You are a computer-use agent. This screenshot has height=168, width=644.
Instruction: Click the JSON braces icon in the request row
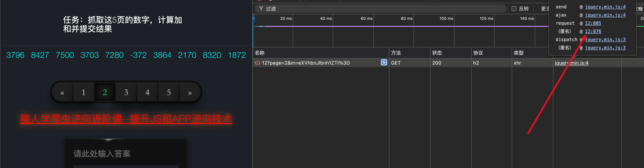point(257,63)
